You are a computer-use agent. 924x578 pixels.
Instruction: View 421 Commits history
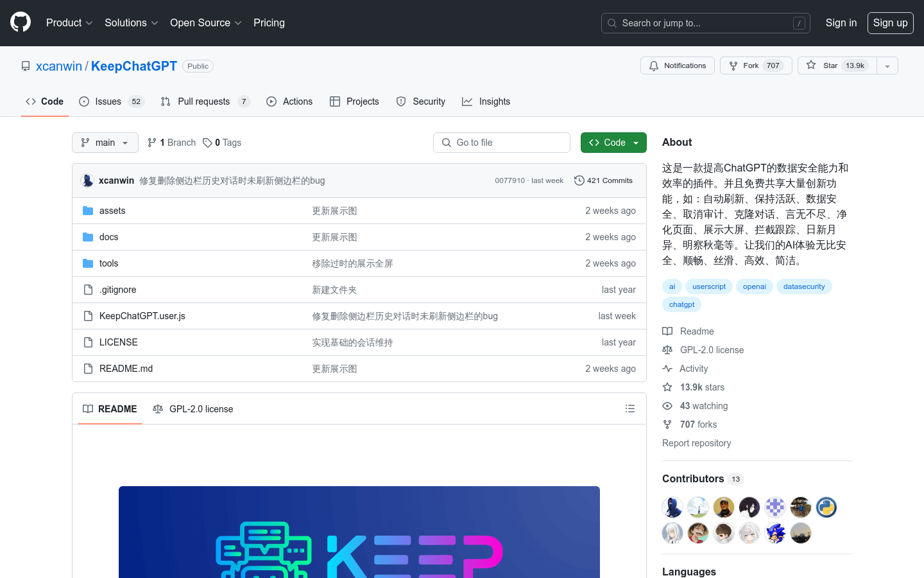[603, 180]
